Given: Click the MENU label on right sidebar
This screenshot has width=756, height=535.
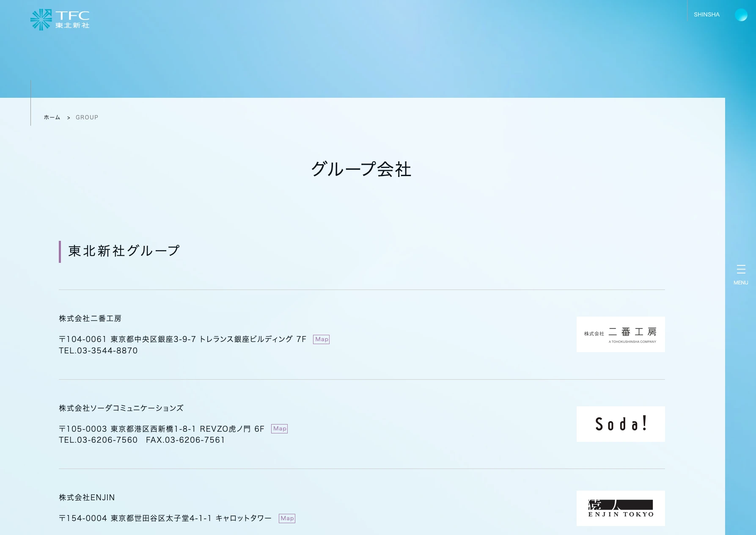Looking at the screenshot, I should click(741, 283).
